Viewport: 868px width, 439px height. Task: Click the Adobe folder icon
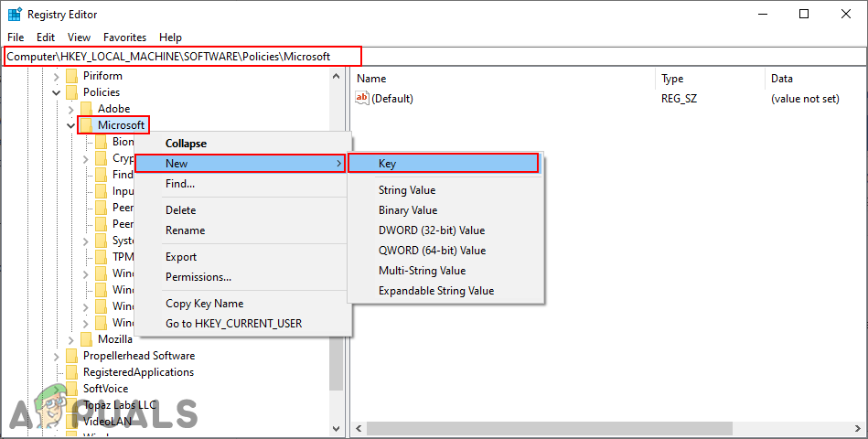(86, 109)
